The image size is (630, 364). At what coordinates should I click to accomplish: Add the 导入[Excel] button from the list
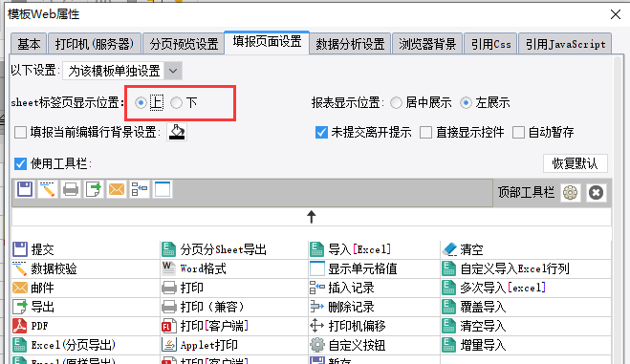350,249
